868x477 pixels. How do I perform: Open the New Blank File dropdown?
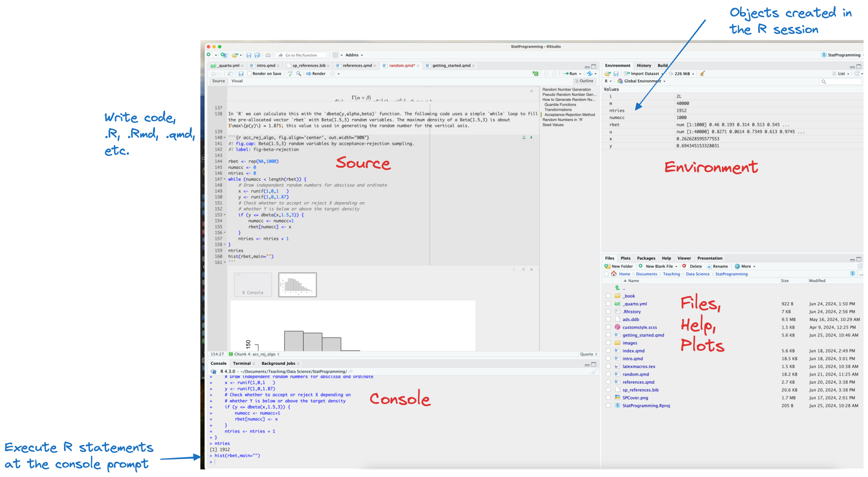pos(658,266)
